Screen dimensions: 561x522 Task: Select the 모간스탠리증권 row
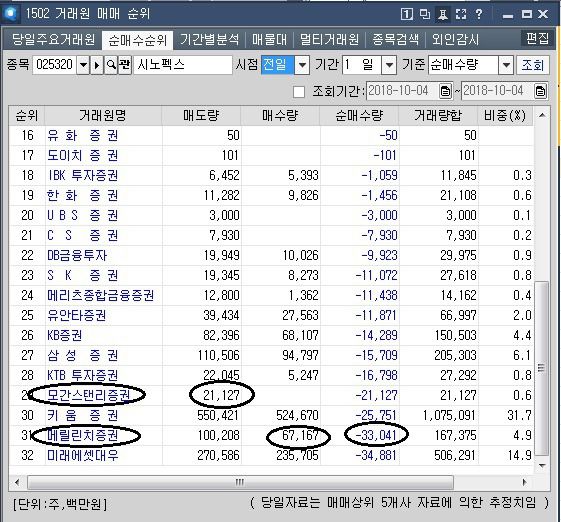tap(271, 396)
